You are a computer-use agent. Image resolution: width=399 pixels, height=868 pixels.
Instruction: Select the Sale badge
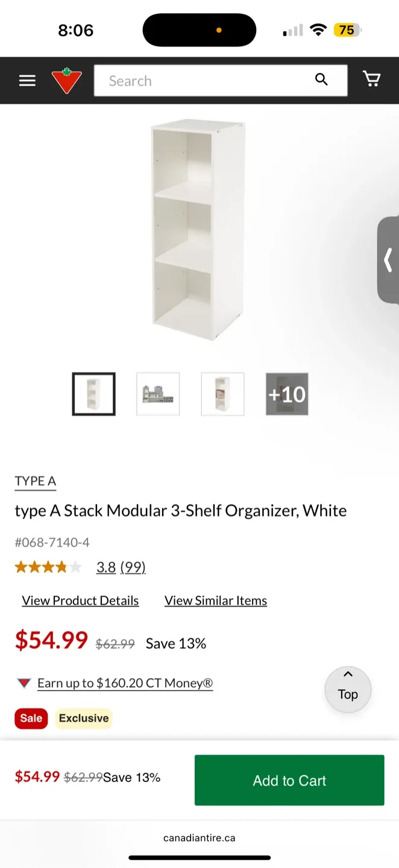(31, 718)
